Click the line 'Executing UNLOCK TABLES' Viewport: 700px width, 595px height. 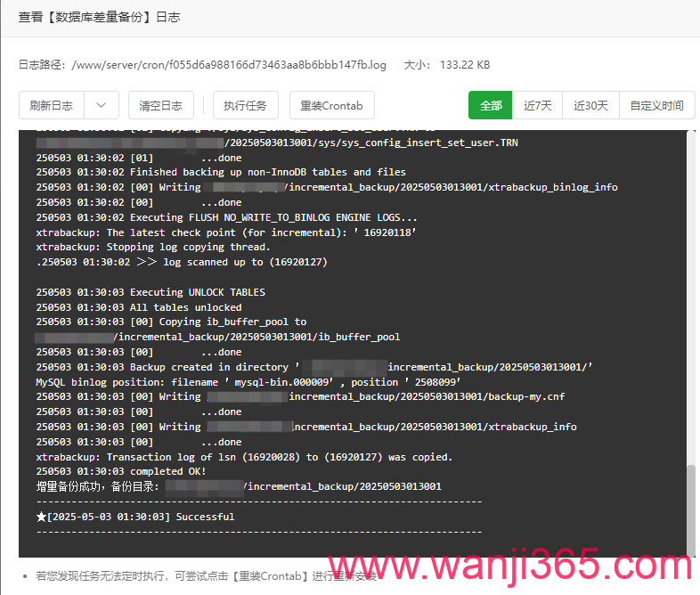[151, 292]
